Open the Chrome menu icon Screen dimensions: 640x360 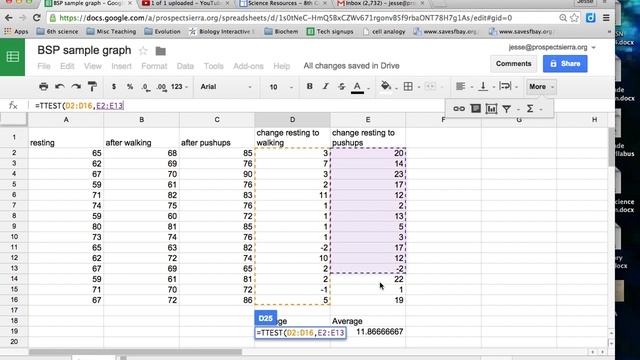[606, 18]
